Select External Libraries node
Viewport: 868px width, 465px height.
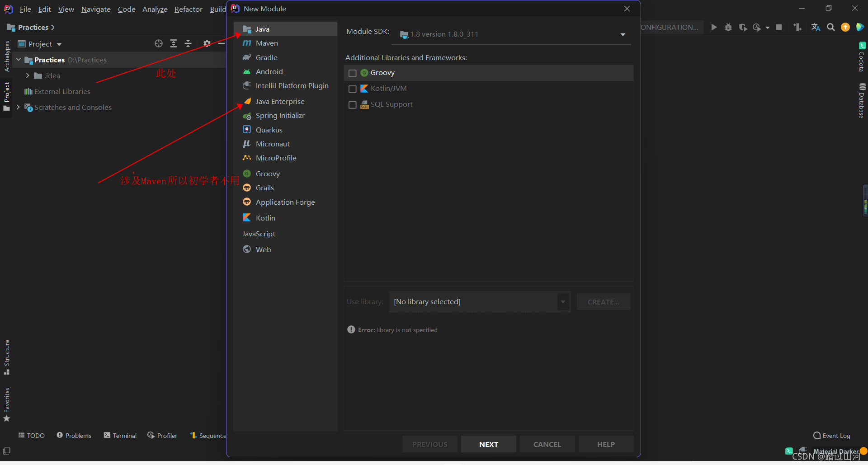click(x=57, y=91)
